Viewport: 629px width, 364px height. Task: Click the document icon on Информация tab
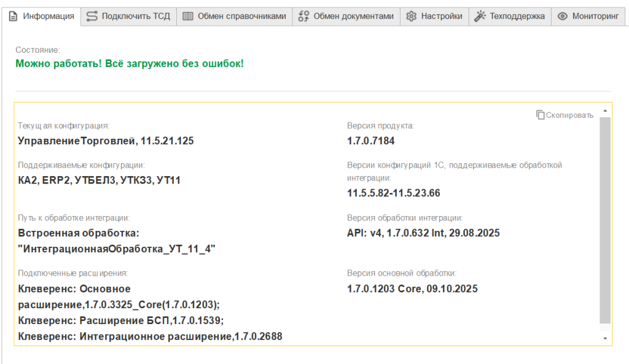point(14,17)
